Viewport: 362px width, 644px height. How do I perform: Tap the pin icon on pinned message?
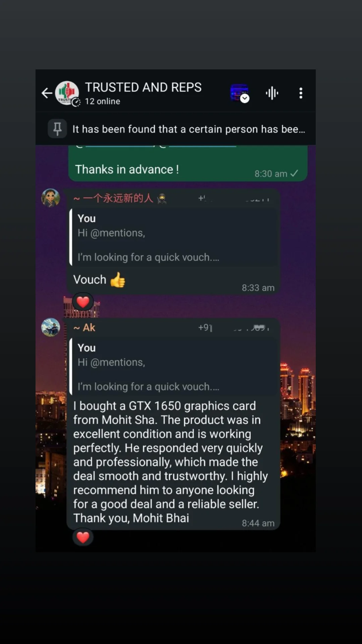coord(57,128)
